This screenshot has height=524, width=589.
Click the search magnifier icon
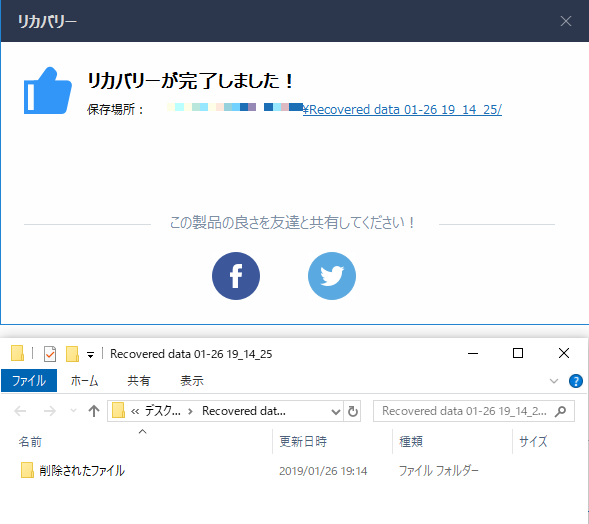pyautogui.click(x=560, y=411)
